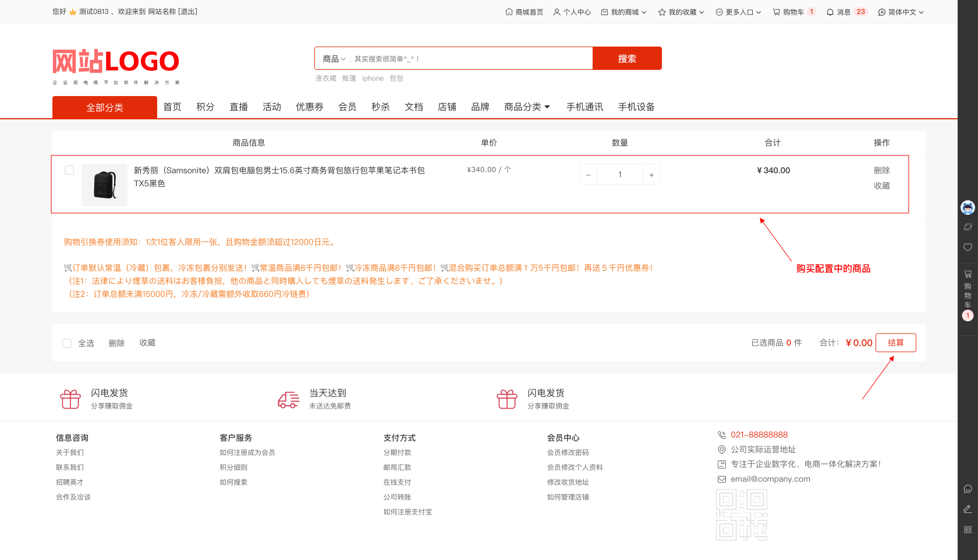The image size is (978, 560).
Task: Increase quantity with the plus button
Action: [651, 175]
